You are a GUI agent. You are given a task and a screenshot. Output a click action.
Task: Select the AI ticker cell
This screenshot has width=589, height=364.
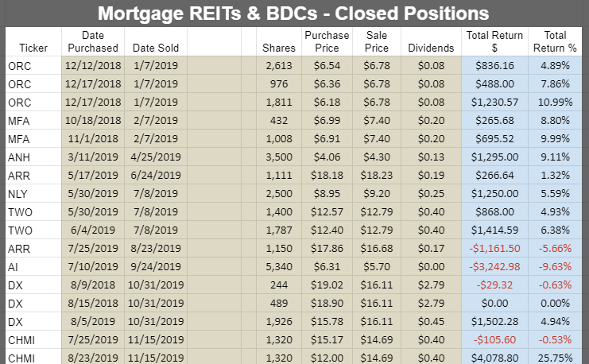33,267
